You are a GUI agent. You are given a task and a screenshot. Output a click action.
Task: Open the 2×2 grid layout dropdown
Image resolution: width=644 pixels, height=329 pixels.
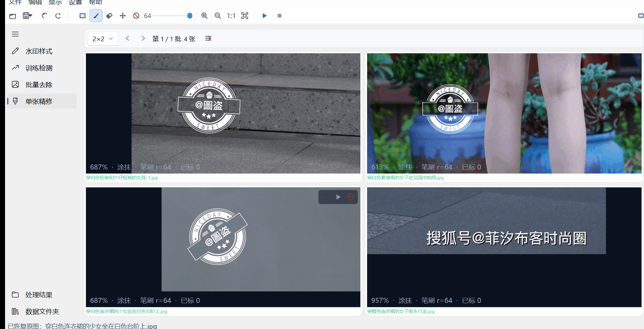coord(103,39)
